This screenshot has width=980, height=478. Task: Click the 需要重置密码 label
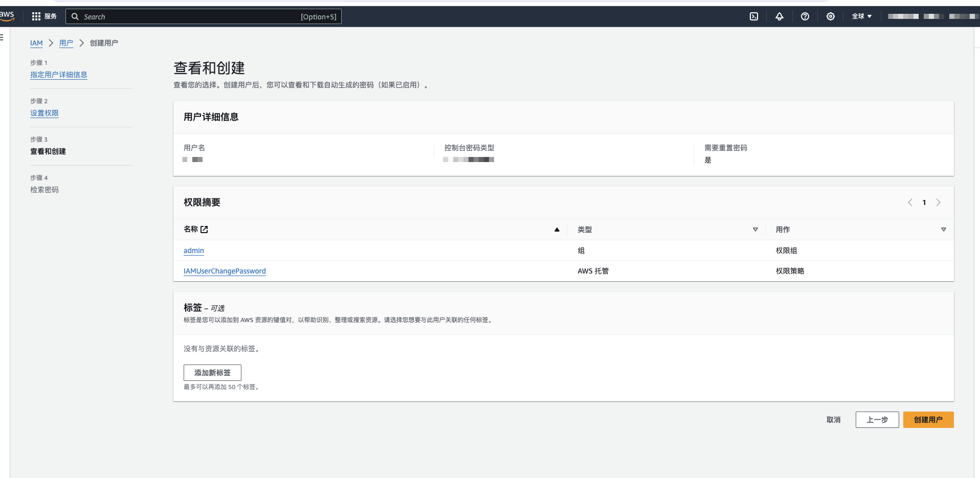[726, 148]
